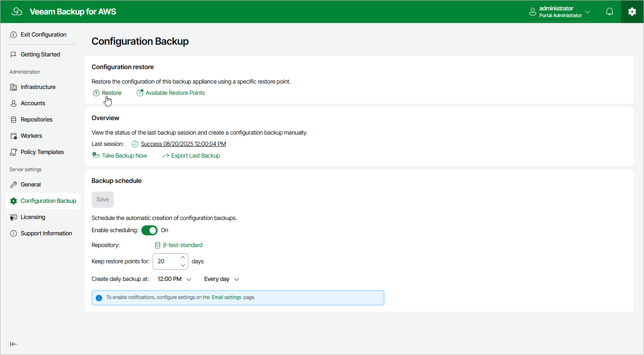Open the Every day frequency dropdown
The width and height of the screenshot is (644, 355).
[x=222, y=279]
